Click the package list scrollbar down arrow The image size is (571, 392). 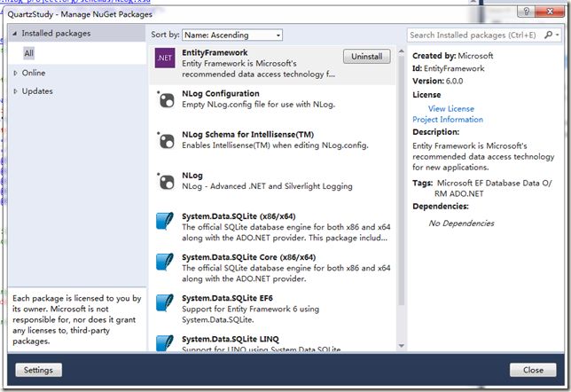pyautogui.click(x=402, y=346)
